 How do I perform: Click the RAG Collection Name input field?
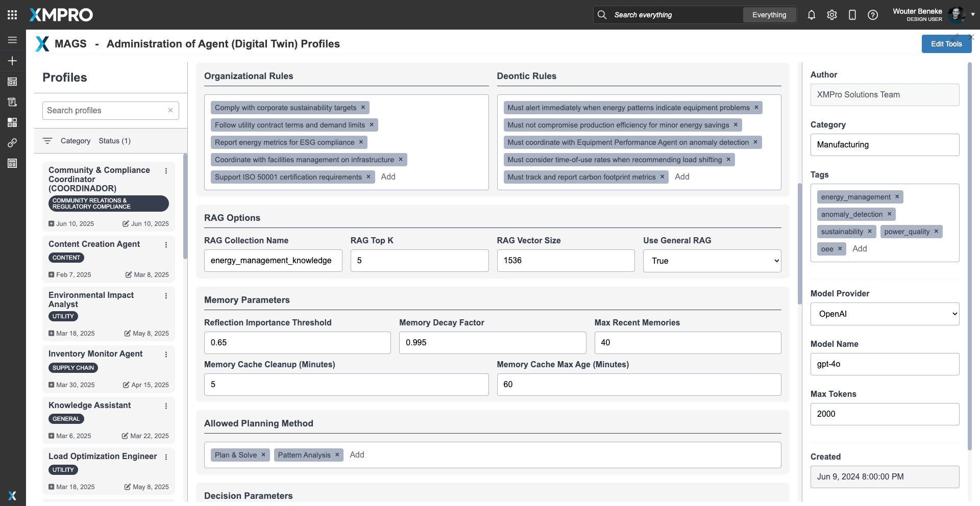pyautogui.click(x=273, y=261)
